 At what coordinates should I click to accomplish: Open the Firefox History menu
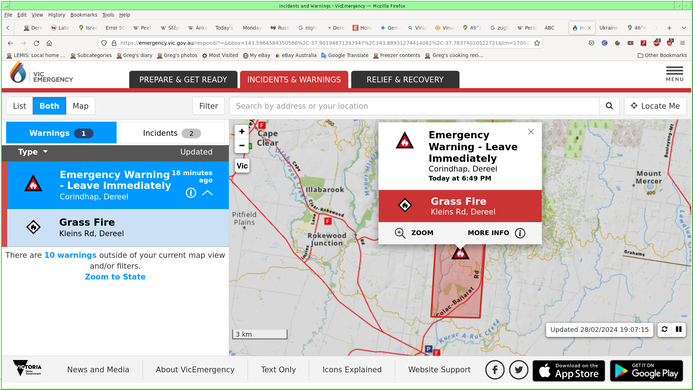56,15
